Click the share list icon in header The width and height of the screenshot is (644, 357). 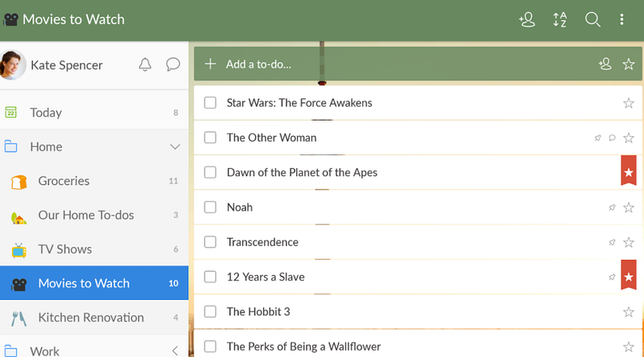pyautogui.click(x=527, y=19)
